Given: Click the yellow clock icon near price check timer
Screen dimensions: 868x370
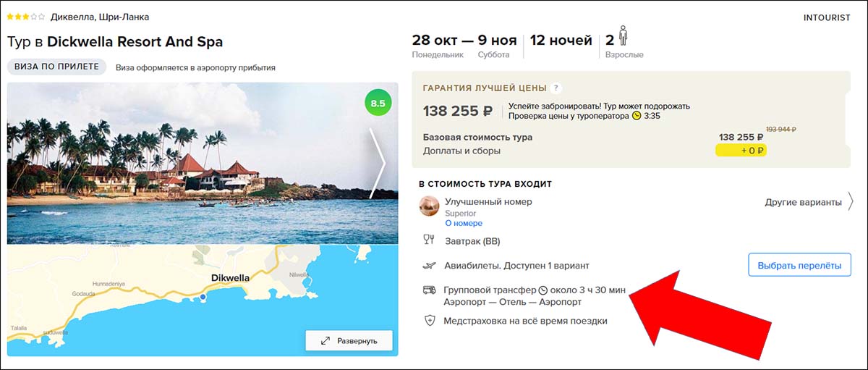Looking at the screenshot, I should [637, 116].
